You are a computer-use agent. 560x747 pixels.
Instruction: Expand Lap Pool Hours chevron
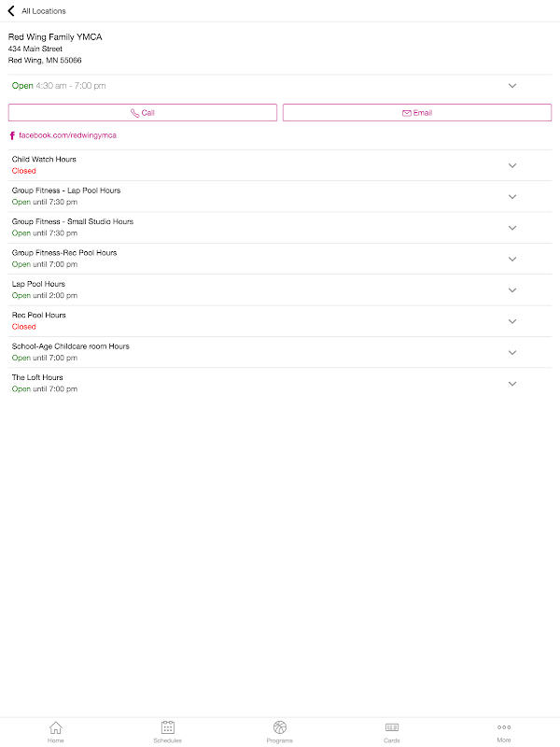[x=512, y=290]
